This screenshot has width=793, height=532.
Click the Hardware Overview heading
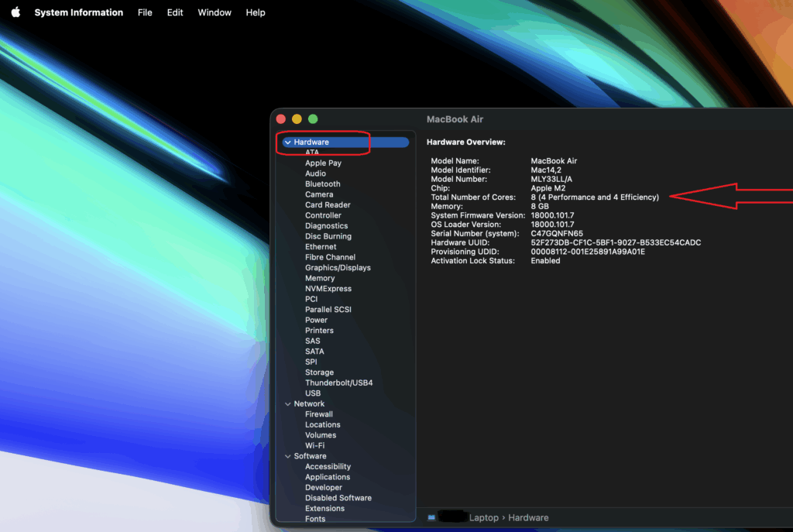point(465,142)
